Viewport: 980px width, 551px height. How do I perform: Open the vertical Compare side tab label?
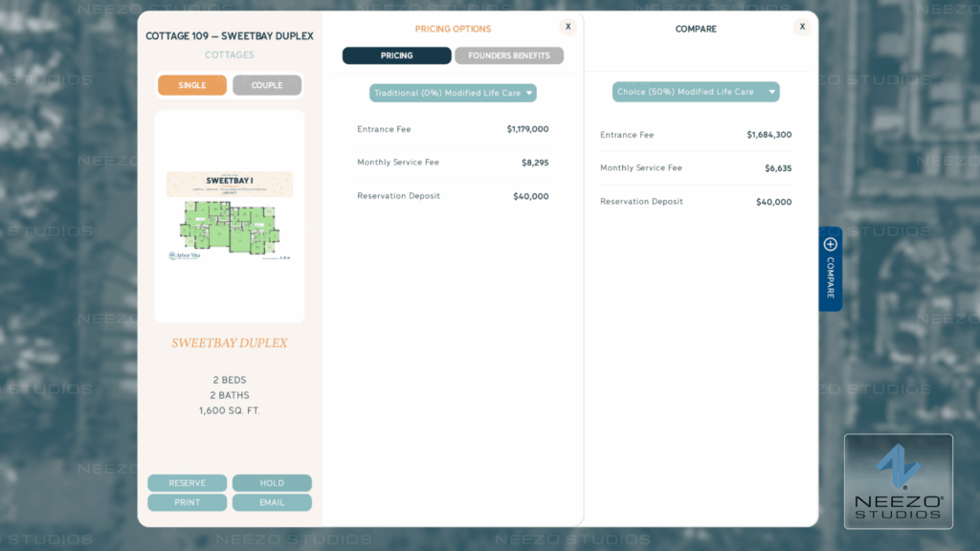[830, 277]
